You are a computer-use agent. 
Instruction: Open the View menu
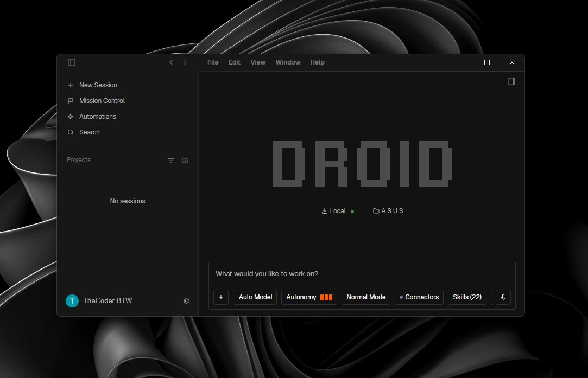coord(258,62)
